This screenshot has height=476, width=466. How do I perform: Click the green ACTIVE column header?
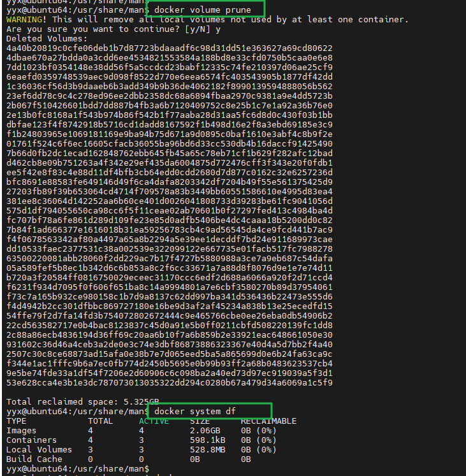point(154,421)
